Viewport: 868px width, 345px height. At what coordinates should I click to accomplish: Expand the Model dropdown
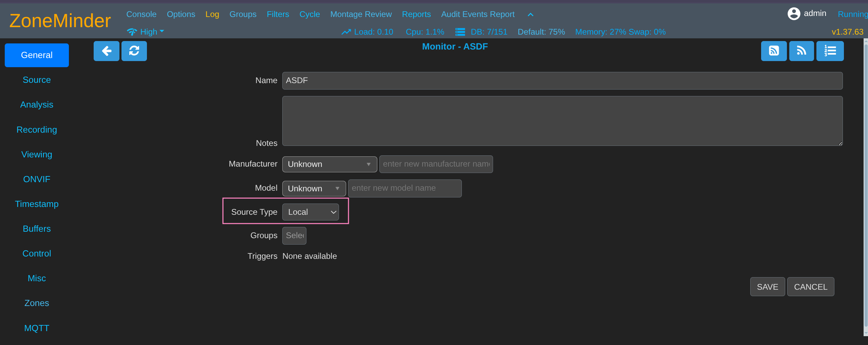click(x=314, y=189)
